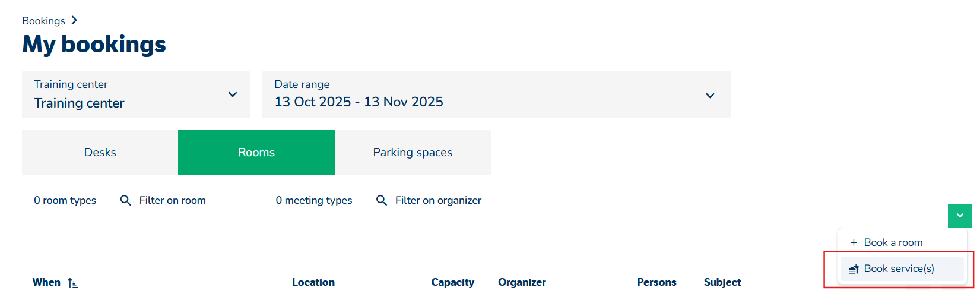This screenshot has height=297, width=980.
Task: Follow the Bookings breadcrumb link
Action: pyautogui.click(x=43, y=21)
